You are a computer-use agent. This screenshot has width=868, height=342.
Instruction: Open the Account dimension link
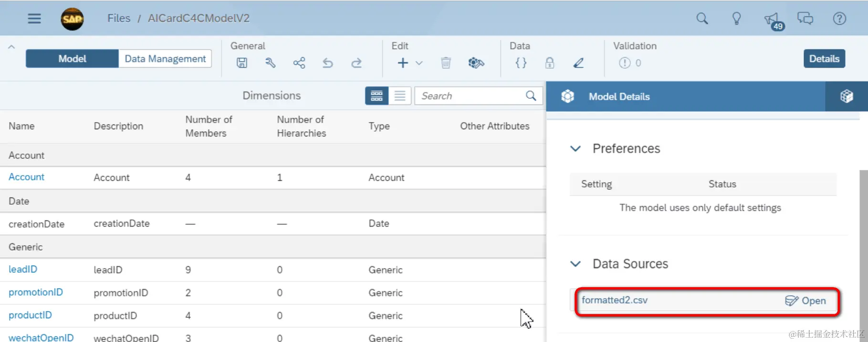tap(26, 177)
